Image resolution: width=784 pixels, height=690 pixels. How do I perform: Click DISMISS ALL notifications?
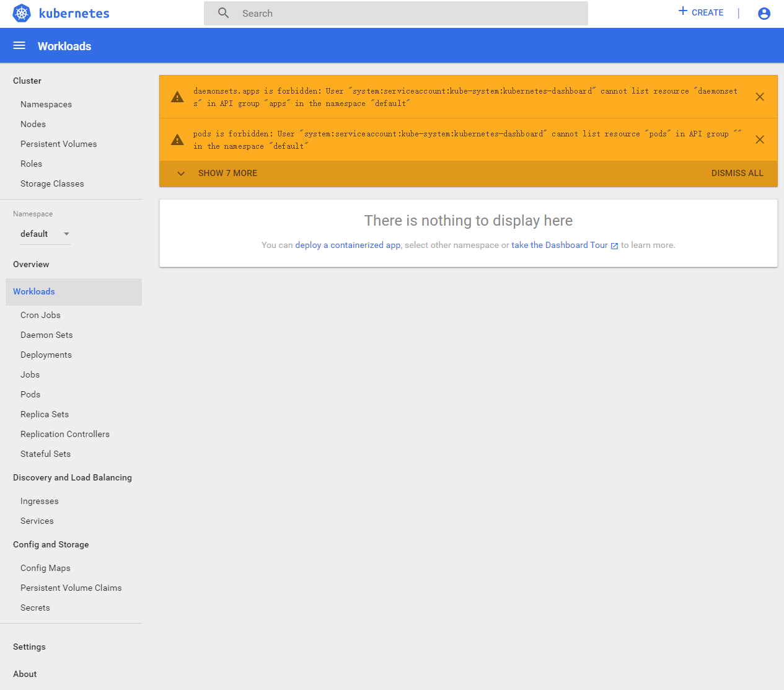(x=738, y=174)
